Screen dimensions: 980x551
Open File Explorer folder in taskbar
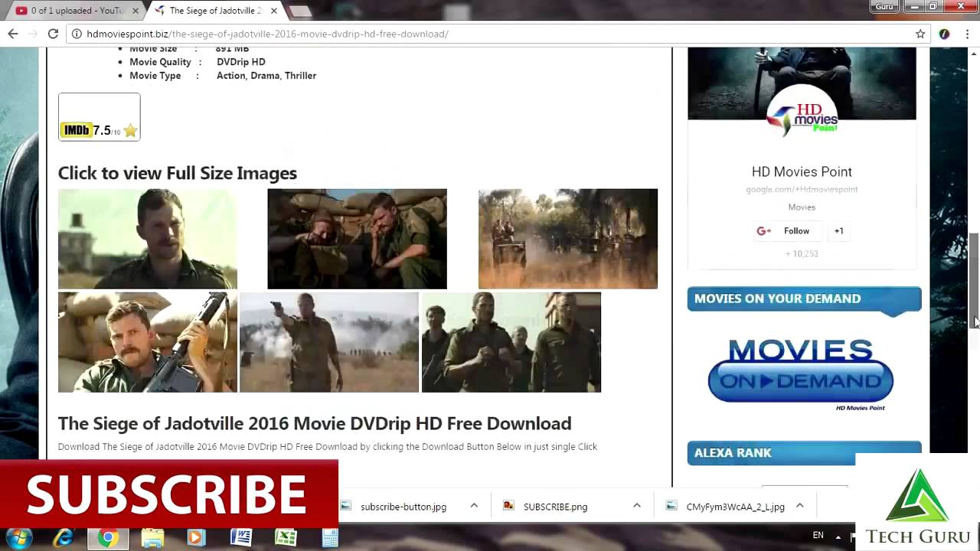pos(152,538)
